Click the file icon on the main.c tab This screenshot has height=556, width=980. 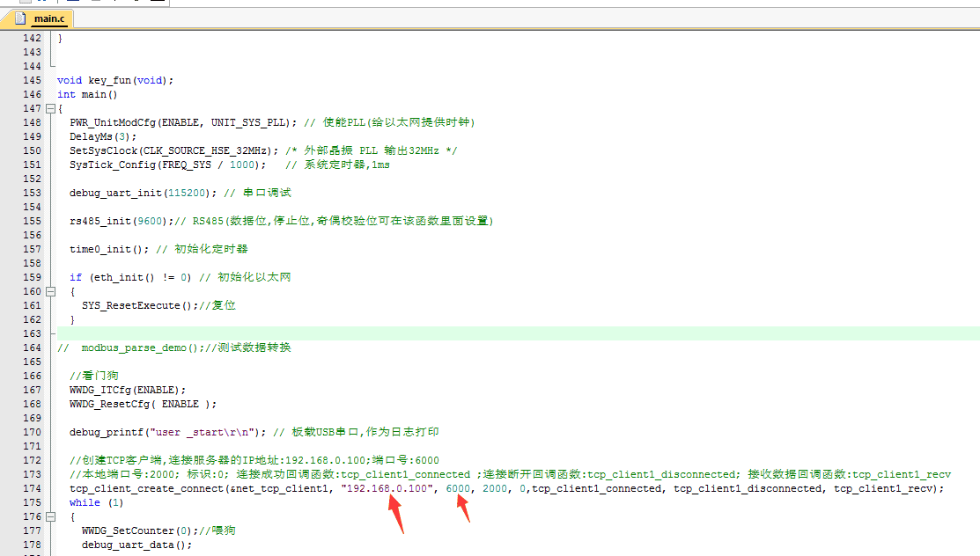tap(23, 18)
